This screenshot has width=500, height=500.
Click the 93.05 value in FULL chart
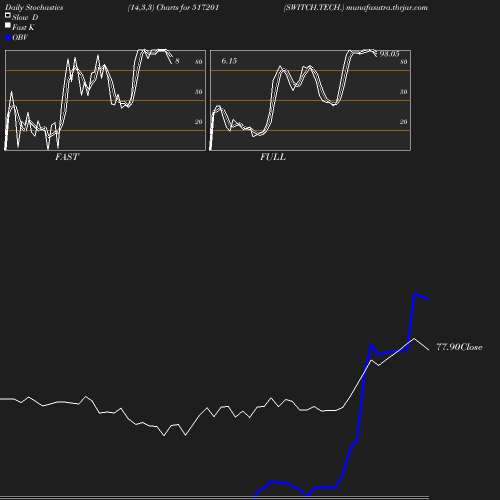389,54
